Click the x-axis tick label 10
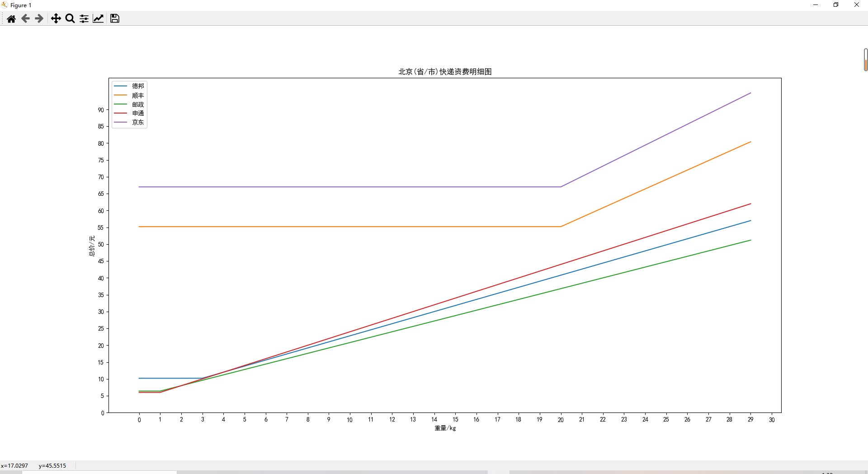The image size is (868, 474). pos(349,420)
